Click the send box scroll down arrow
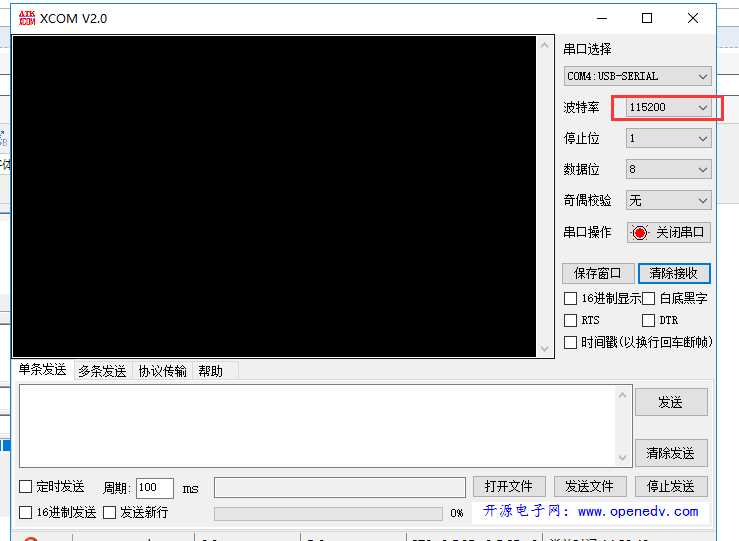The height and width of the screenshot is (541, 739). coord(623,458)
